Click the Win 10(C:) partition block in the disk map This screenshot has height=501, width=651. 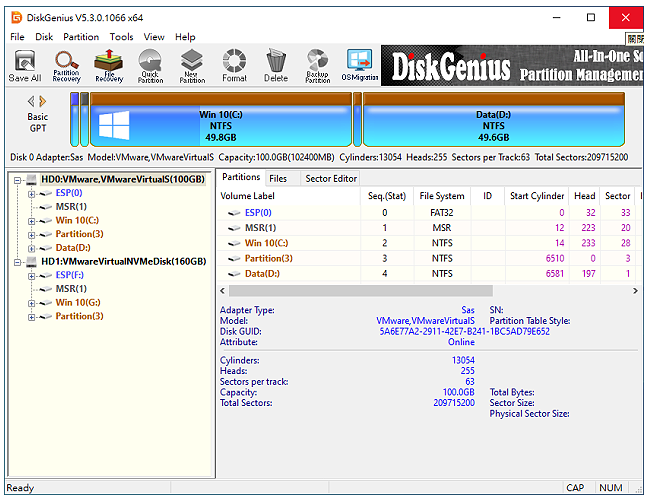pyautogui.click(x=221, y=120)
